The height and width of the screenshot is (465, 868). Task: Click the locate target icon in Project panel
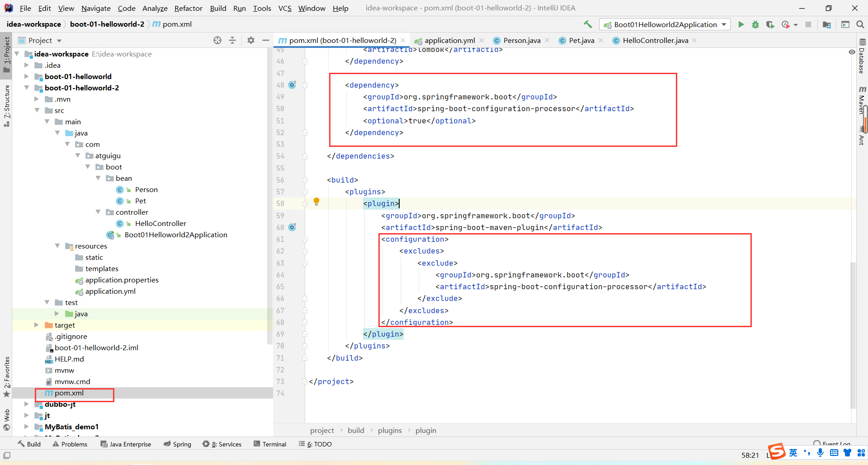click(x=217, y=40)
